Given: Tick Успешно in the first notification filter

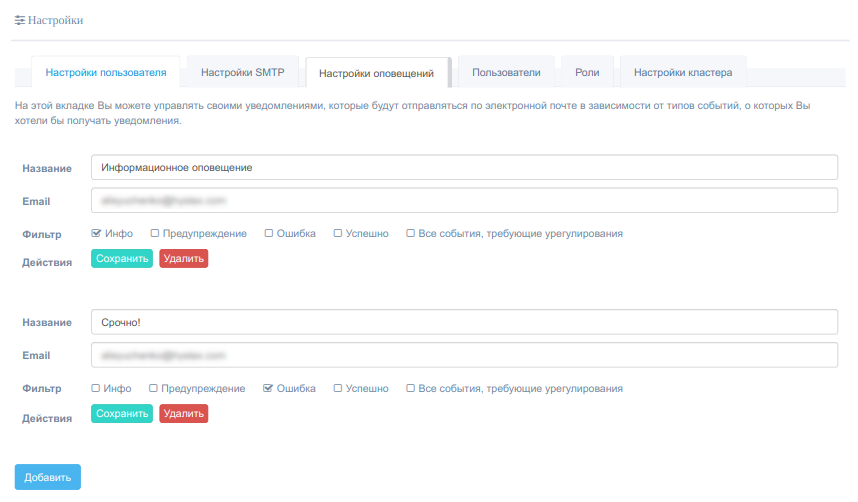Looking at the screenshot, I should [x=338, y=233].
